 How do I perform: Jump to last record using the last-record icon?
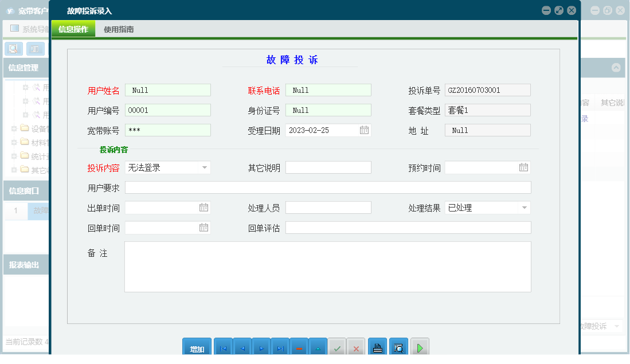[x=280, y=348]
